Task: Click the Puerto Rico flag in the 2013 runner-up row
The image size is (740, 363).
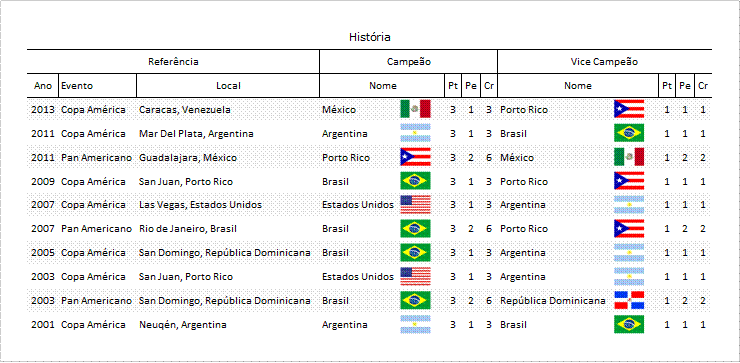Action: [629, 109]
